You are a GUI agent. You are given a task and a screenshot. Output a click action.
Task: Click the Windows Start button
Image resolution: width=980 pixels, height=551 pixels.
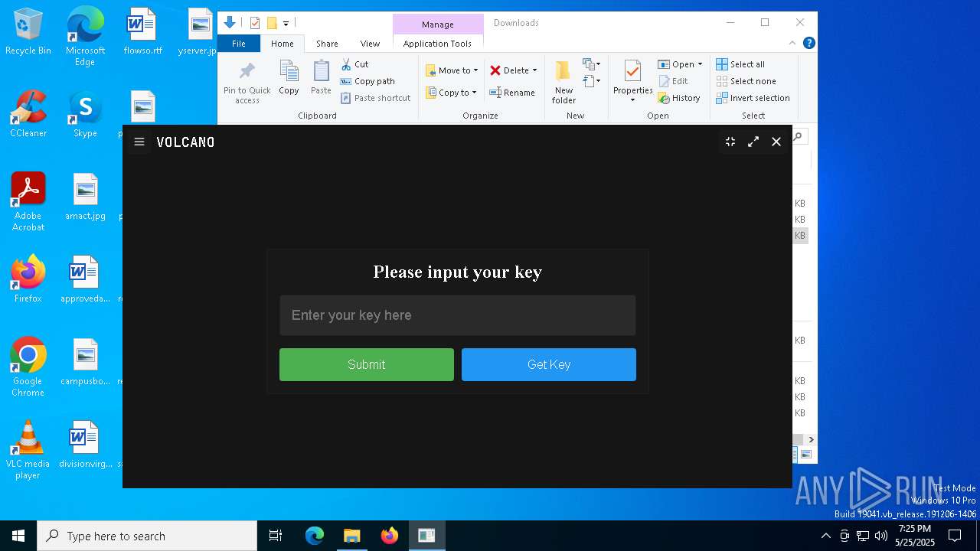coord(18,536)
